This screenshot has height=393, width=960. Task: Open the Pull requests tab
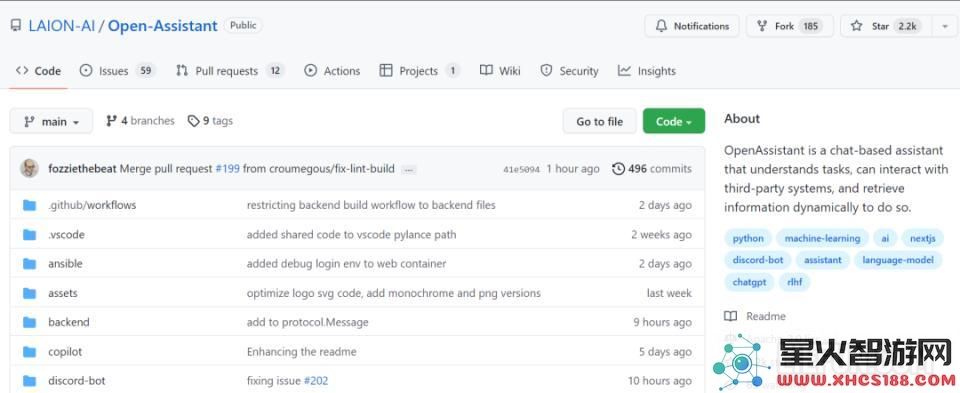point(230,71)
